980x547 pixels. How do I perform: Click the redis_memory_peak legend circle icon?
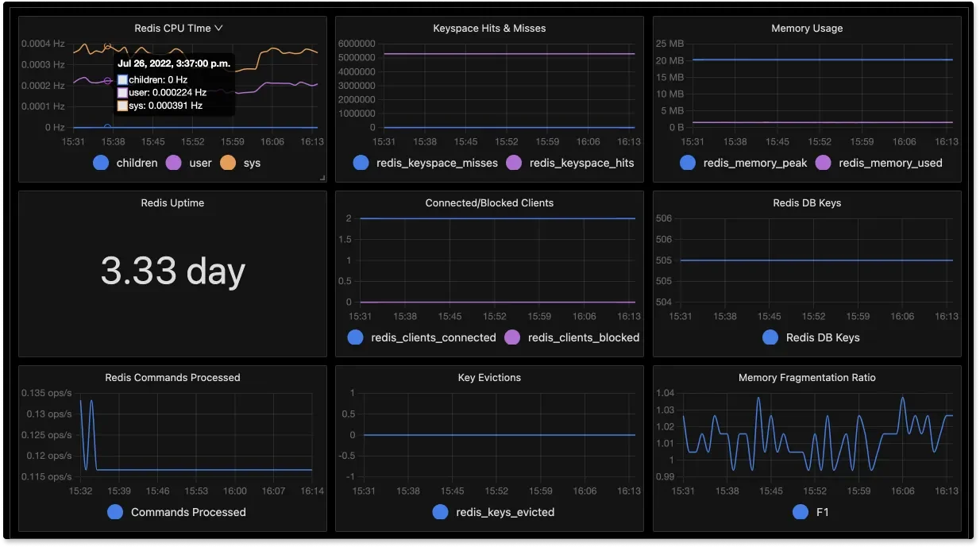(685, 163)
